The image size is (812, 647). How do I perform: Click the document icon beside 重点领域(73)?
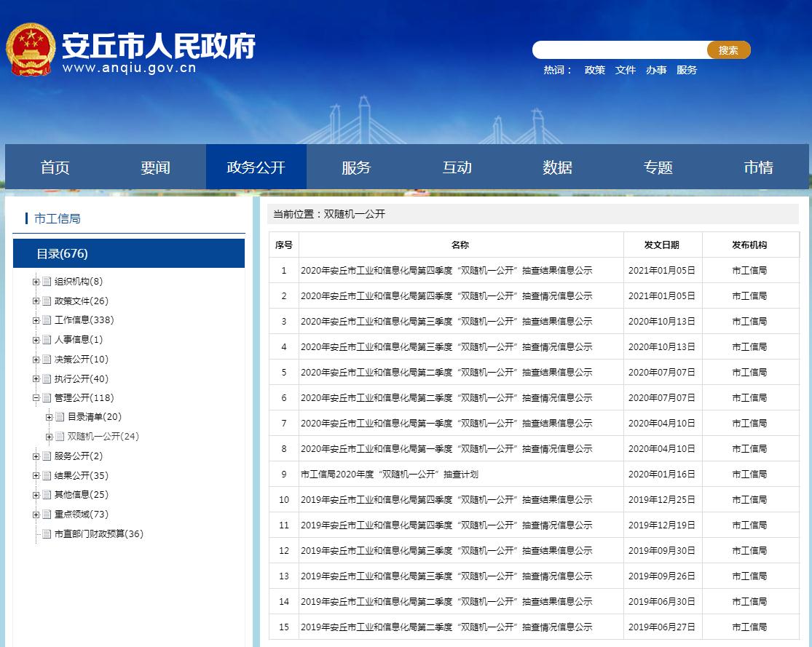pos(47,515)
